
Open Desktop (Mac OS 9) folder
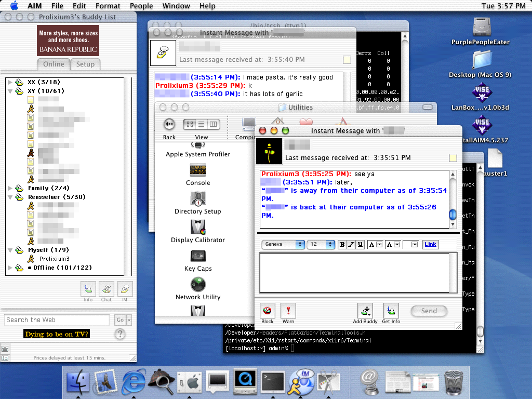(x=482, y=60)
